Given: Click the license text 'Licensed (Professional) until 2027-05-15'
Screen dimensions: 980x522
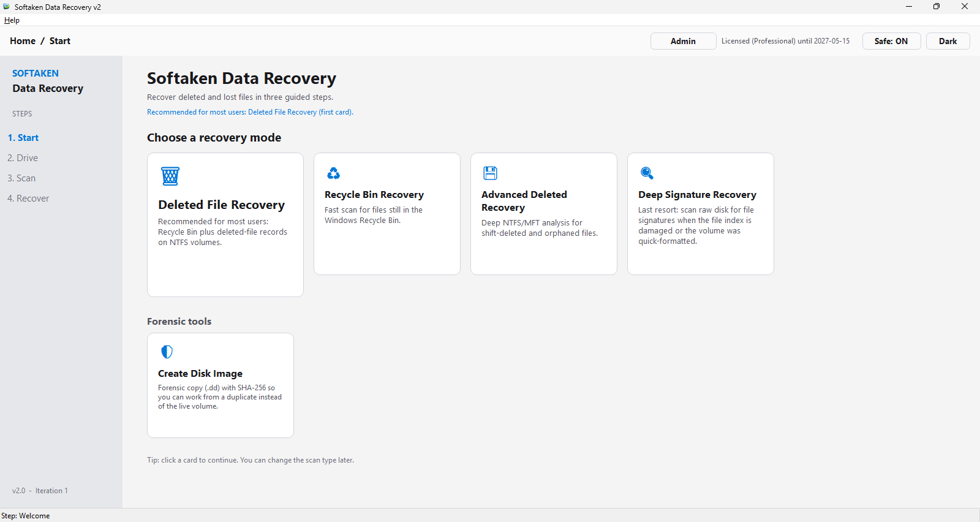Looking at the screenshot, I should tap(785, 41).
